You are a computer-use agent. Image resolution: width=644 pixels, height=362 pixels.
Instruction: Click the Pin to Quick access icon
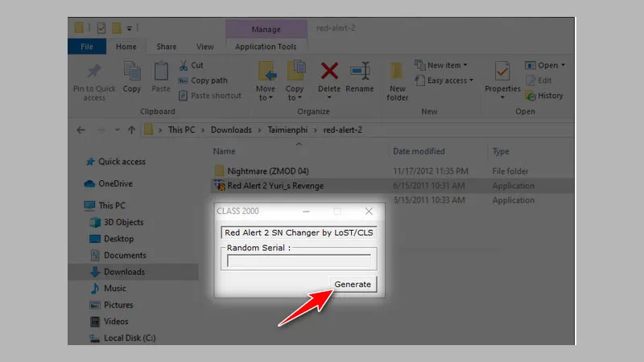pos(94,74)
